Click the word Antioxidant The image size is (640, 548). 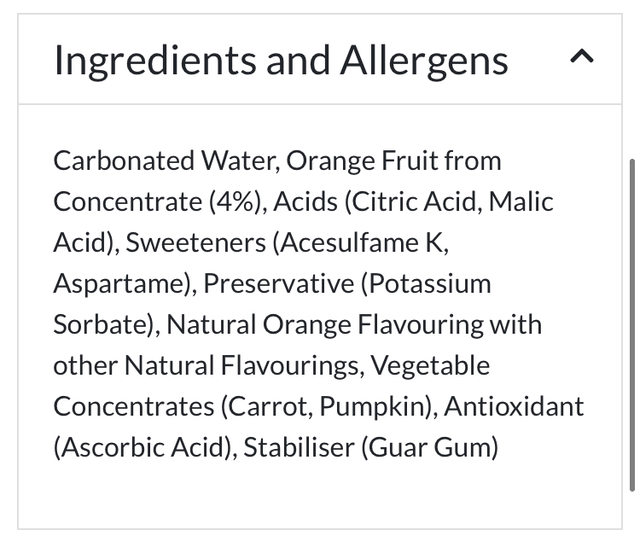[x=514, y=407]
